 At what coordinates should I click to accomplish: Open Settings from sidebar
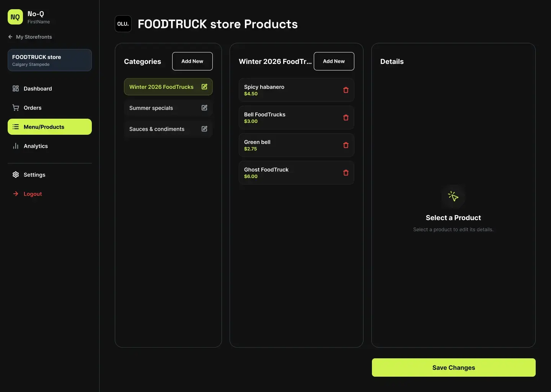pos(50,175)
